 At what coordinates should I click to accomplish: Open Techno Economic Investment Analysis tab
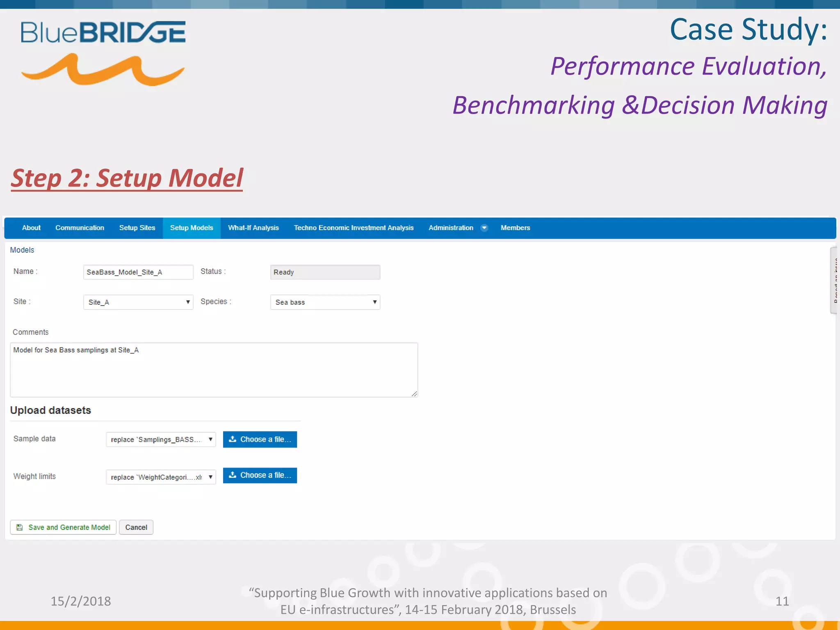(354, 228)
